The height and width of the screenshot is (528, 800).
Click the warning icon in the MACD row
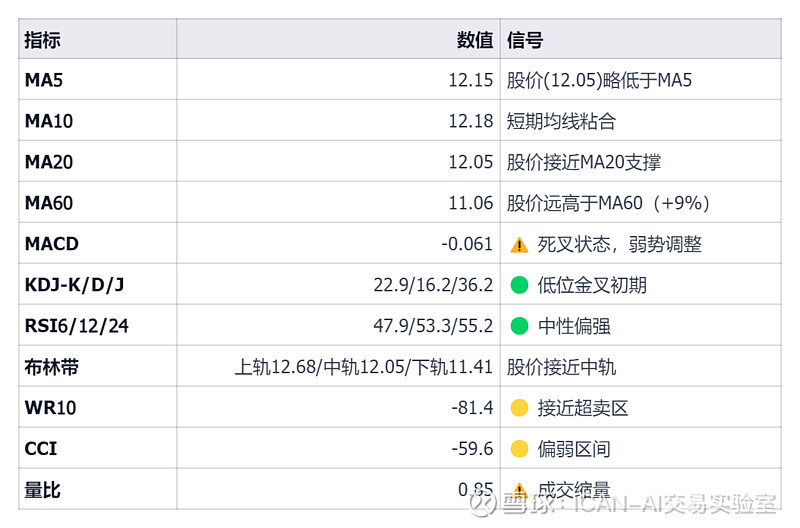(518, 244)
